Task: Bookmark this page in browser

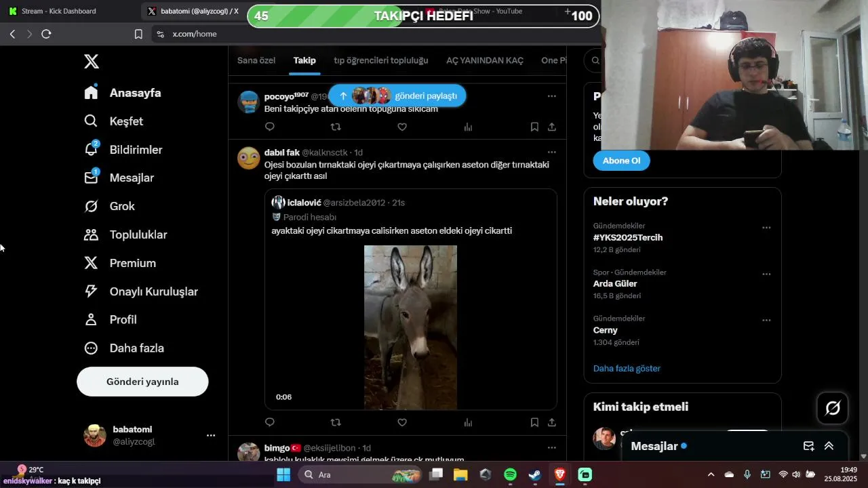Action: (138, 34)
